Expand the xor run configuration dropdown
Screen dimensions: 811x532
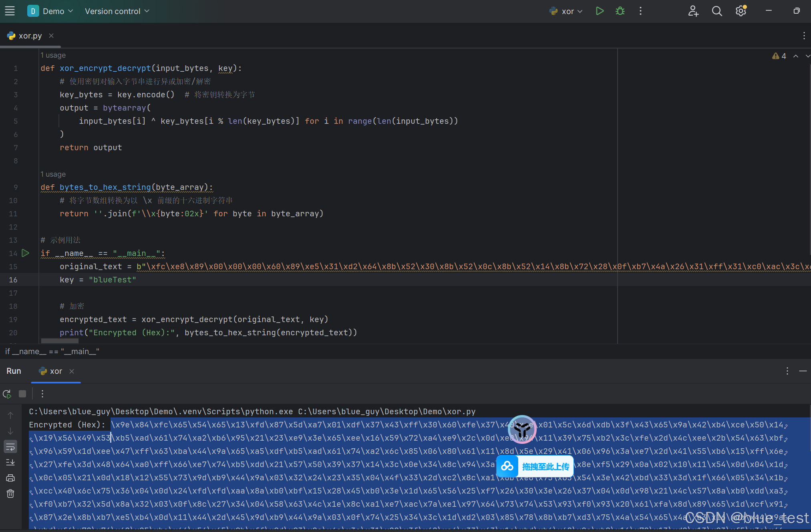pos(565,11)
